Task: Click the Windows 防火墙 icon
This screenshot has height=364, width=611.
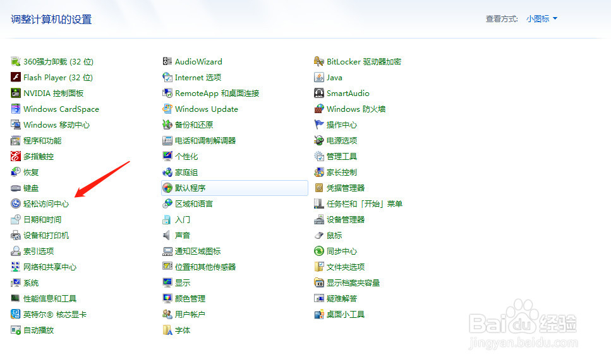Action: [x=318, y=109]
